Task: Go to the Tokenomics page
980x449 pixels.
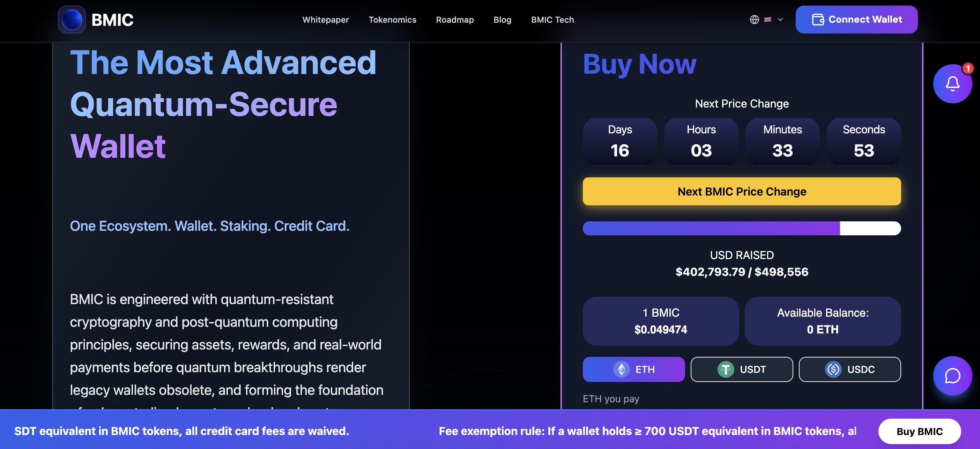Action: [x=392, y=20]
